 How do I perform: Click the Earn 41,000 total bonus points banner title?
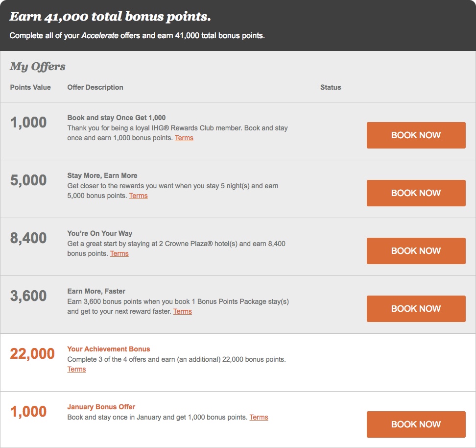point(110,17)
